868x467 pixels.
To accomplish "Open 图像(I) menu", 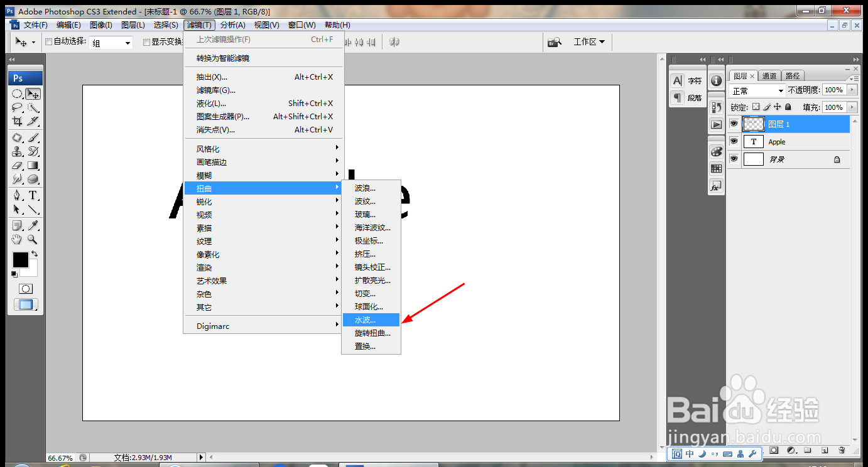I will pos(100,25).
